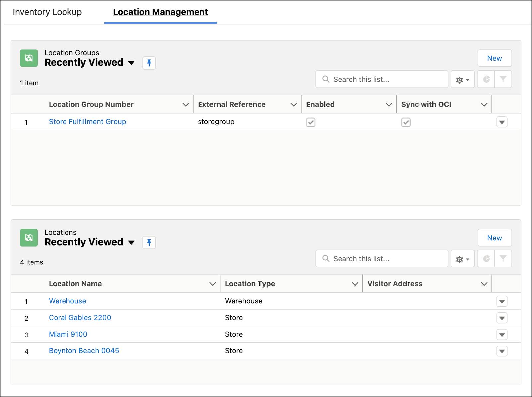Screen dimensions: 532x397
Task: Select the Location Management tab
Action: [x=161, y=12]
